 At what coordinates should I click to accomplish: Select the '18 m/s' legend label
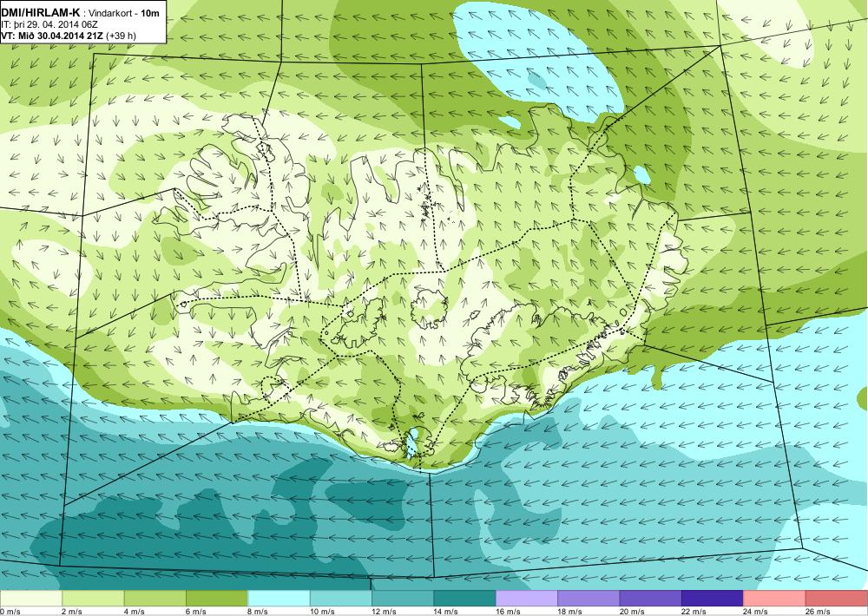pos(570,612)
